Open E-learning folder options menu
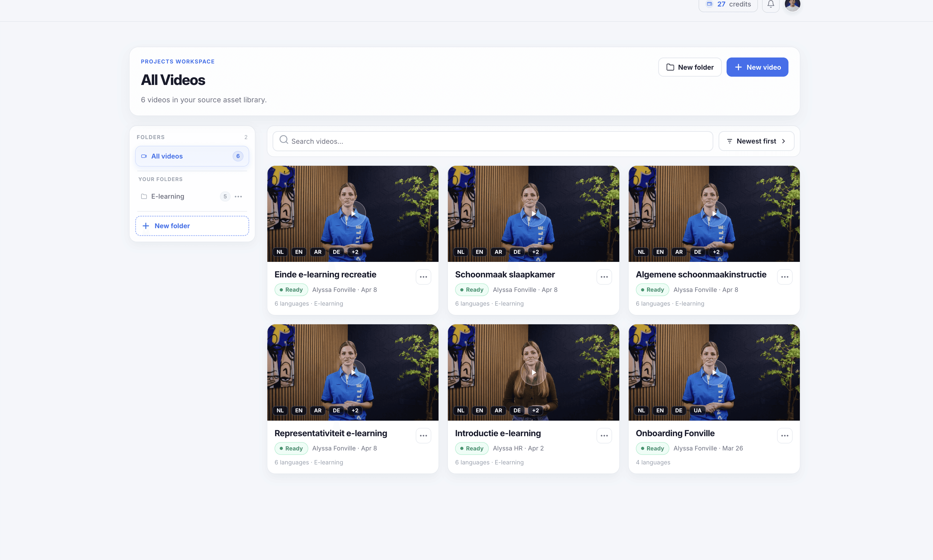The image size is (933, 560). (x=238, y=196)
